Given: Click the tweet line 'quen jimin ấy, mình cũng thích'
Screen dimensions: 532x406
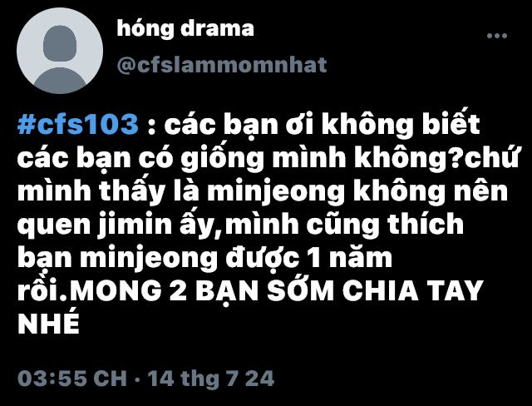Looking at the screenshot, I should [x=240, y=225].
